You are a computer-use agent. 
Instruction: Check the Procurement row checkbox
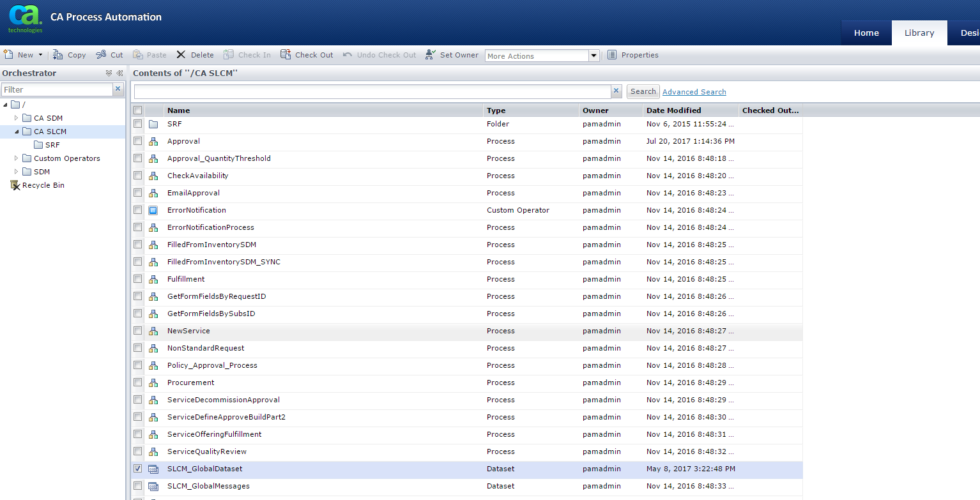138,383
